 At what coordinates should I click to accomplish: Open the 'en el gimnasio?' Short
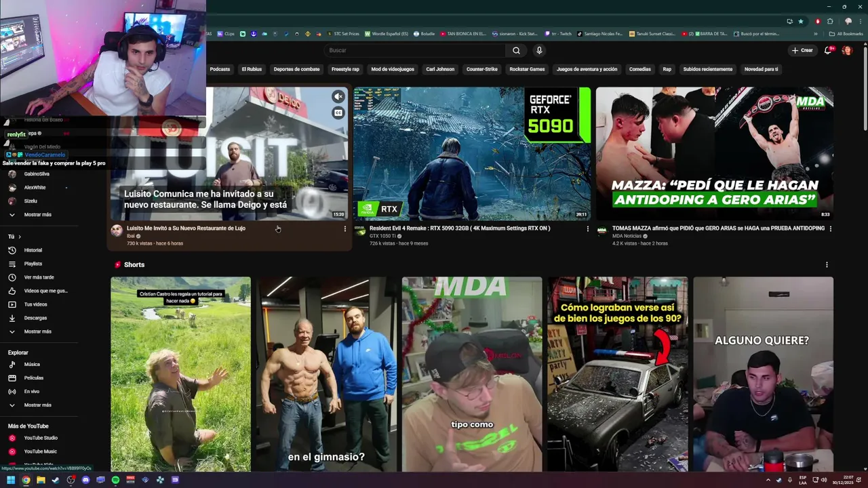pyautogui.click(x=326, y=374)
